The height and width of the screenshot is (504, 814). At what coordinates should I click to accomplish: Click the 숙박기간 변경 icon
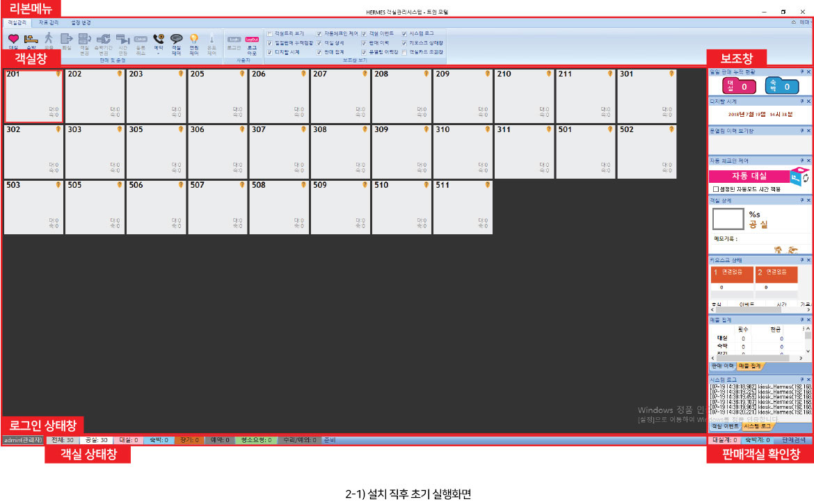[x=103, y=39]
